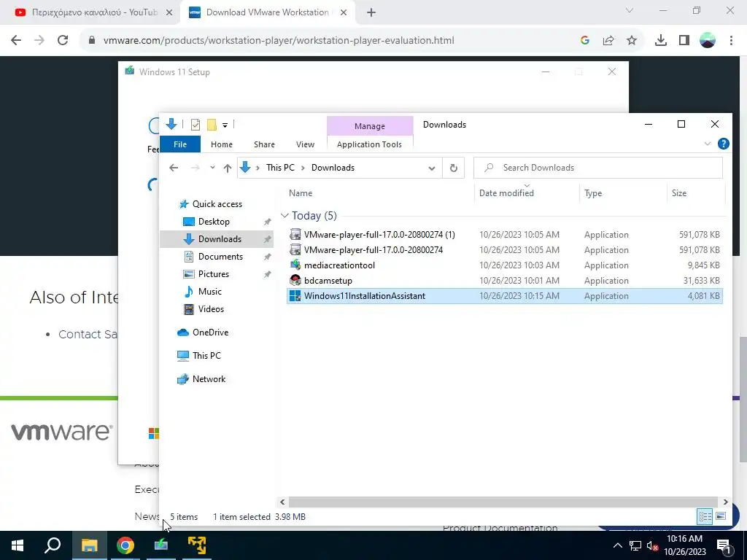Screen dimensions: 747x560
Task: Select Documents in navigation pane
Action: (x=220, y=257)
